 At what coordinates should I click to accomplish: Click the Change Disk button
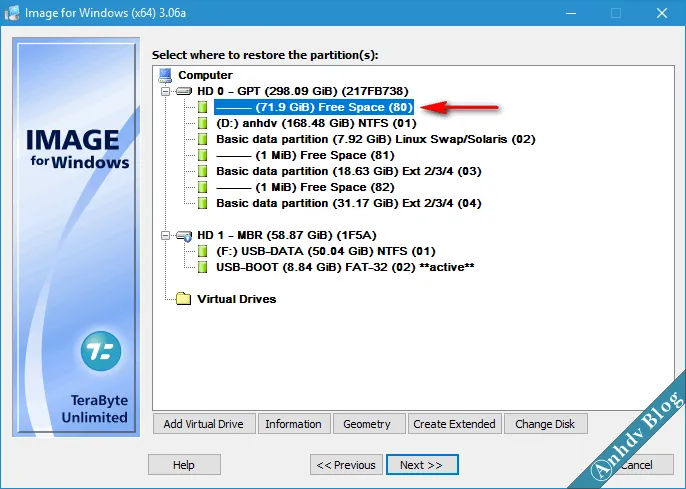[x=545, y=424]
